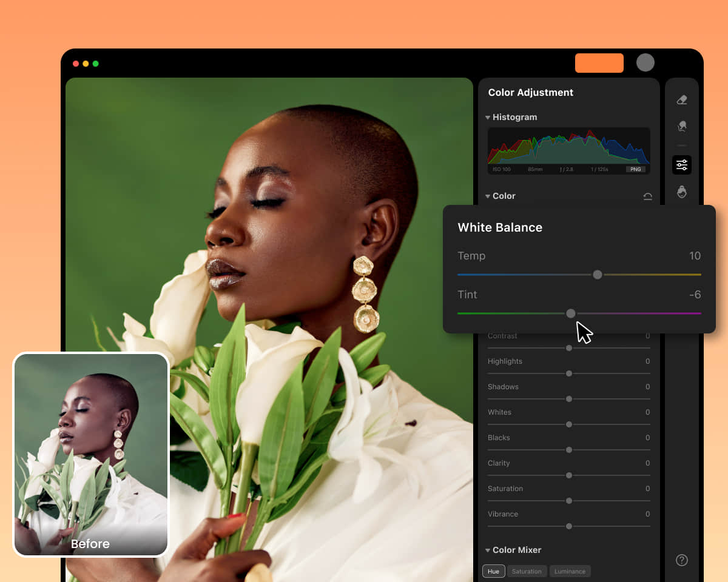
Task: Click the Contrast slider handle
Action: pyautogui.click(x=569, y=348)
